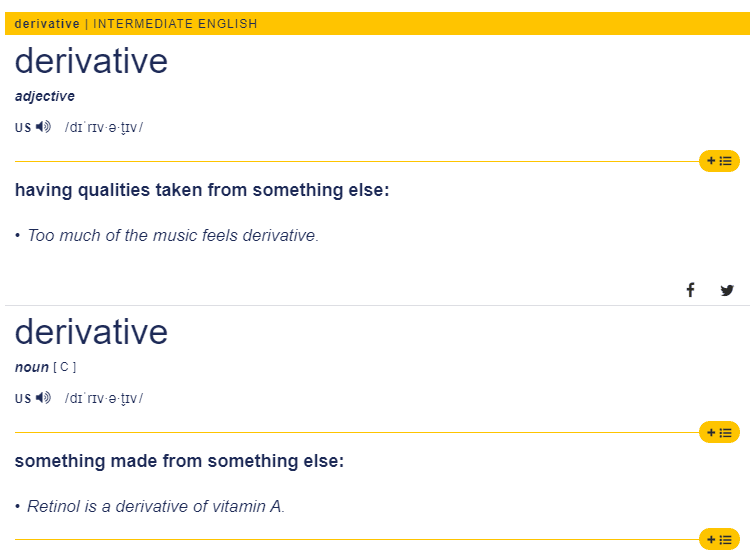Click definition 'having qualities taken from something else'
Image resolution: width=756 pixels, height=555 pixels.
(x=202, y=190)
